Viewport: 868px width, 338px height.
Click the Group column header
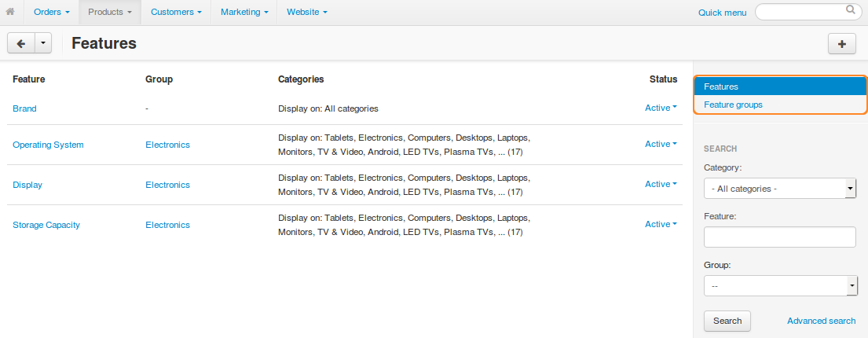[x=159, y=79]
